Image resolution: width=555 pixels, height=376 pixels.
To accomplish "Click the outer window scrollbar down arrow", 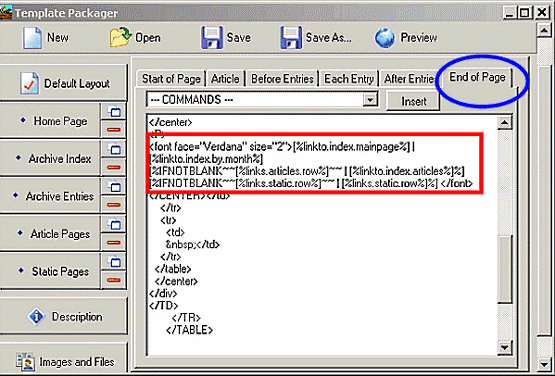I will click(x=544, y=364).
